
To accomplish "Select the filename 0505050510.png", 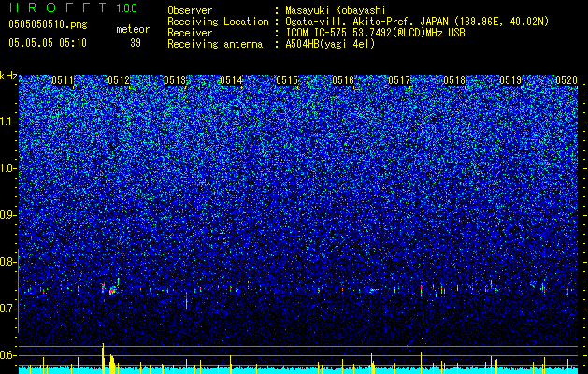I will coord(48,24).
